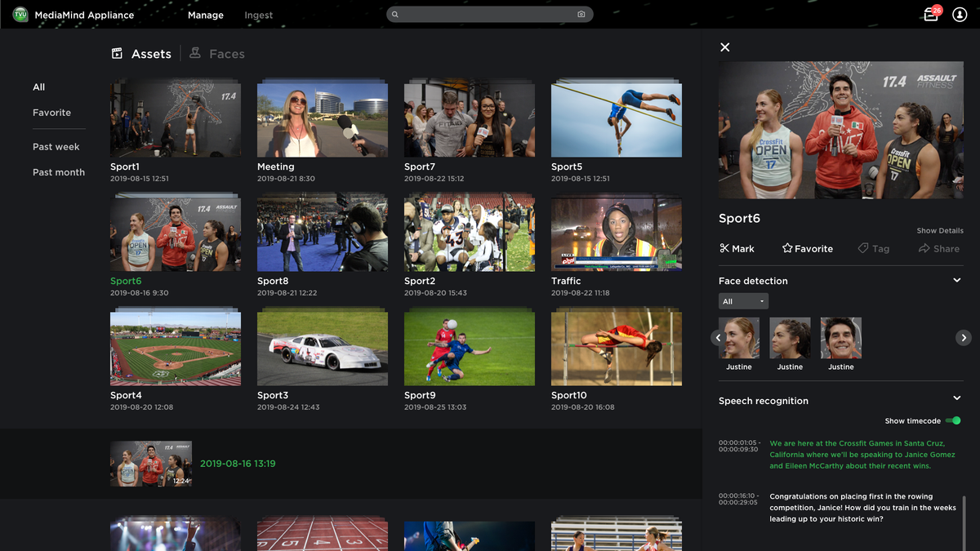
Task: Collapse the Face detection section
Action: point(956,279)
